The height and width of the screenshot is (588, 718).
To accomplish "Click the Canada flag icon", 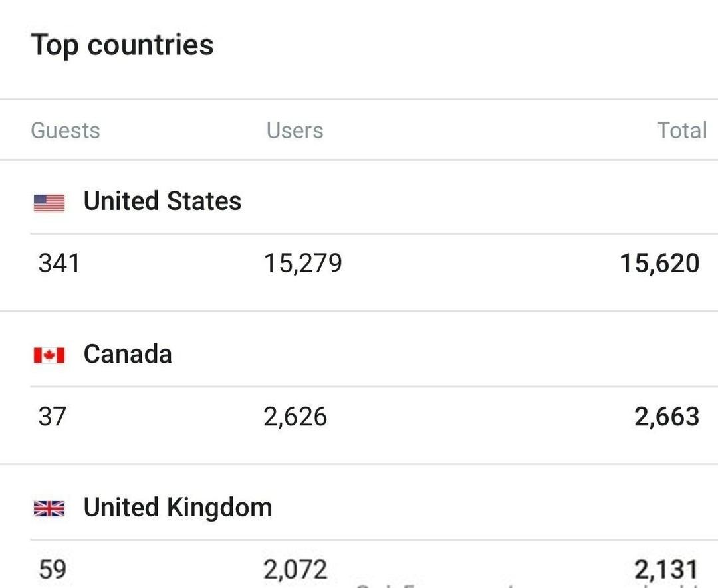I will 49,355.
